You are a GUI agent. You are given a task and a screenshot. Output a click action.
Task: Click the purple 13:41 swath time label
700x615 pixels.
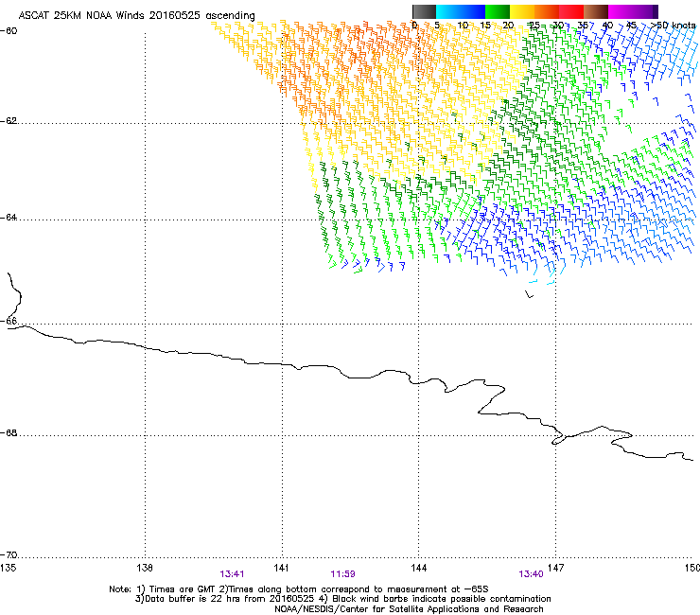pyautogui.click(x=232, y=574)
